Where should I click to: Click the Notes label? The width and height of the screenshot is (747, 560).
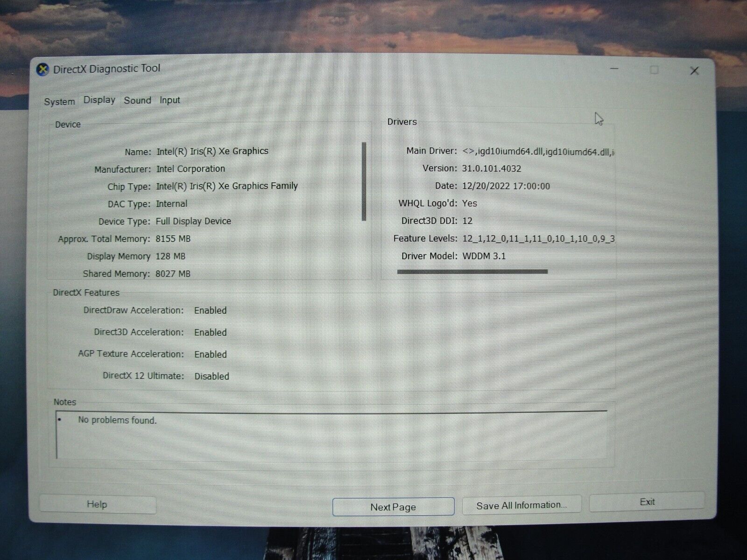[65, 402]
